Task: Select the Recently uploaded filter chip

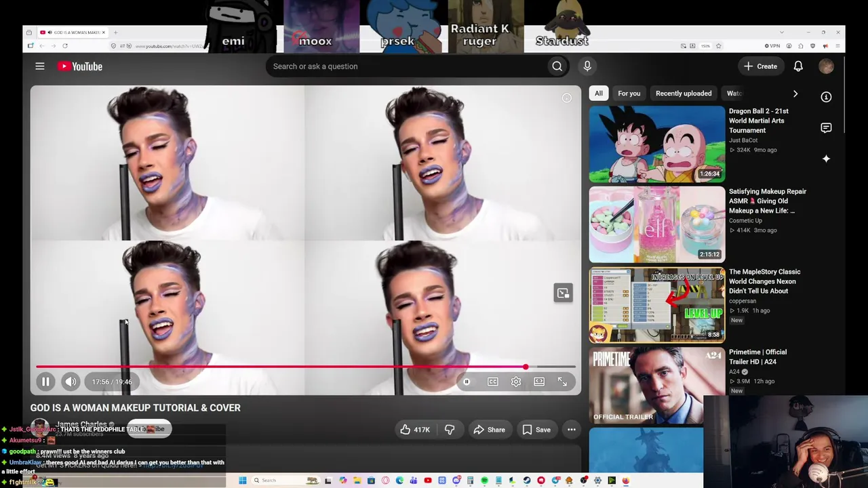Action: coord(684,94)
